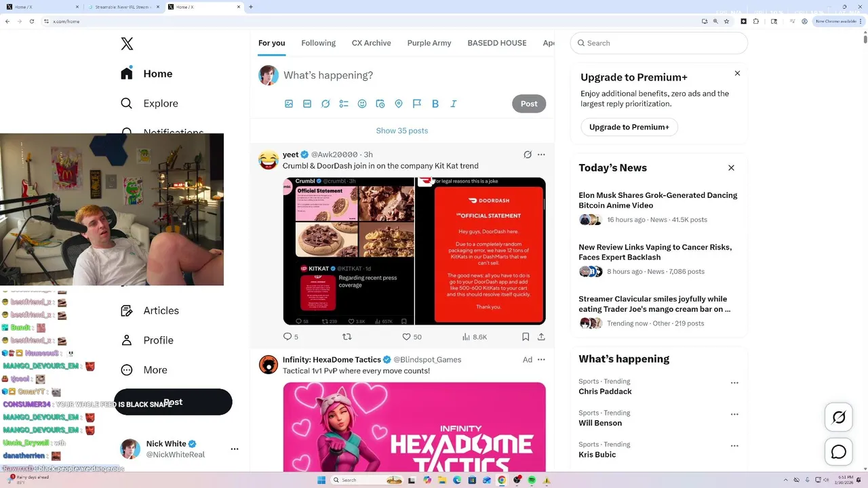Click New Chrome available update button
This screenshot has height=488, width=868.
(839, 21)
